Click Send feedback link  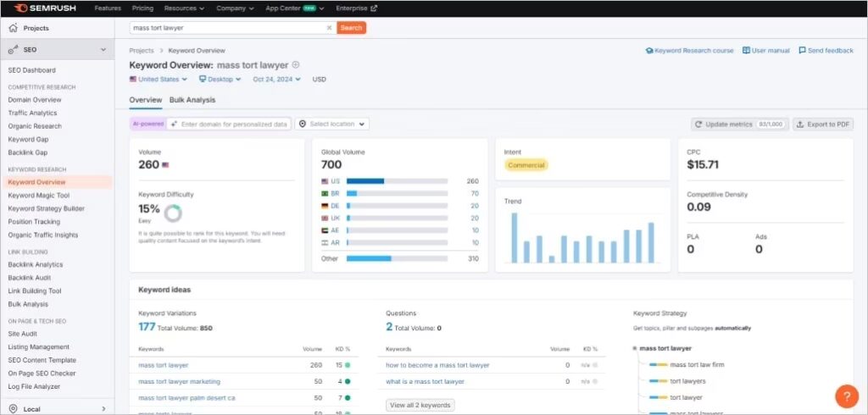pos(826,50)
